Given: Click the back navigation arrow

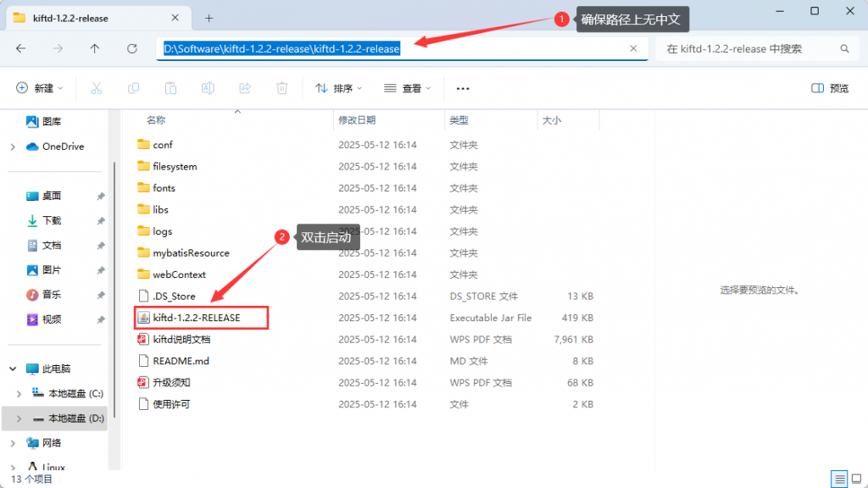Looking at the screenshot, I should tap(21, 48).
